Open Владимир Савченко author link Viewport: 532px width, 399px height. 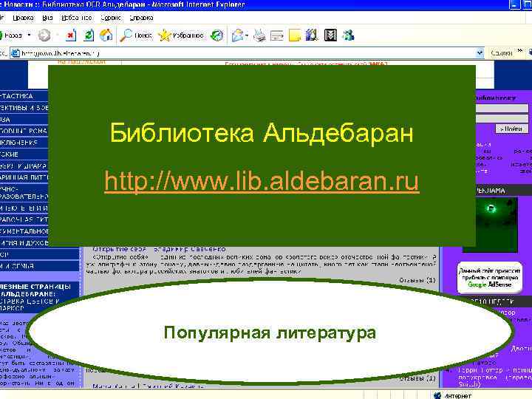click(x=190, y=249)
